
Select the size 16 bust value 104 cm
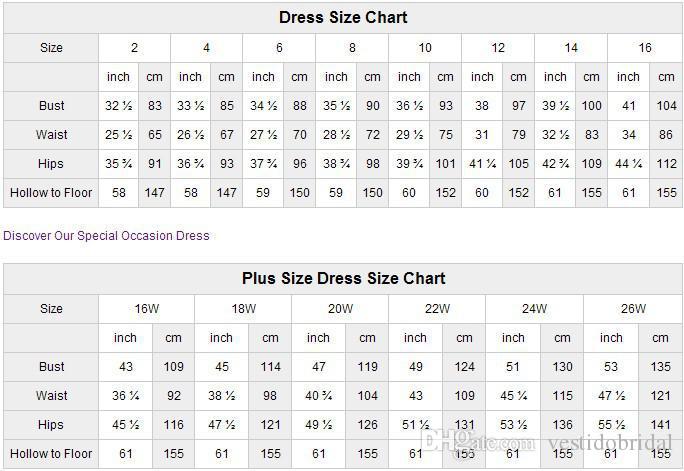(666, 106)
